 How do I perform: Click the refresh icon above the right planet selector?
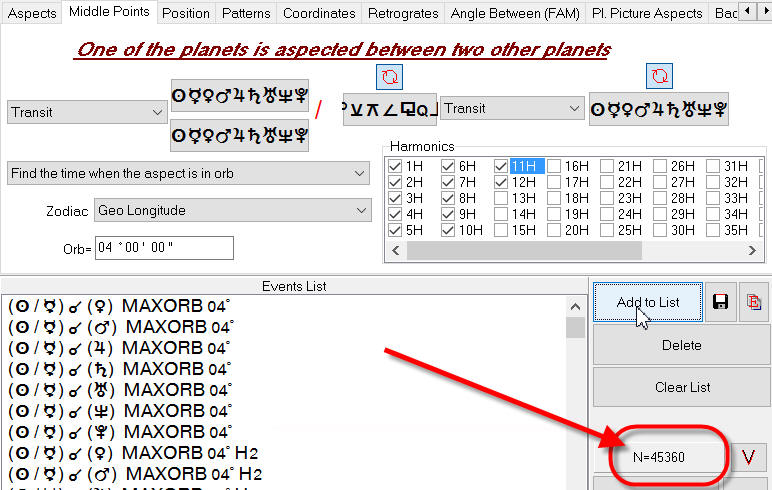(x=659, y=76)
